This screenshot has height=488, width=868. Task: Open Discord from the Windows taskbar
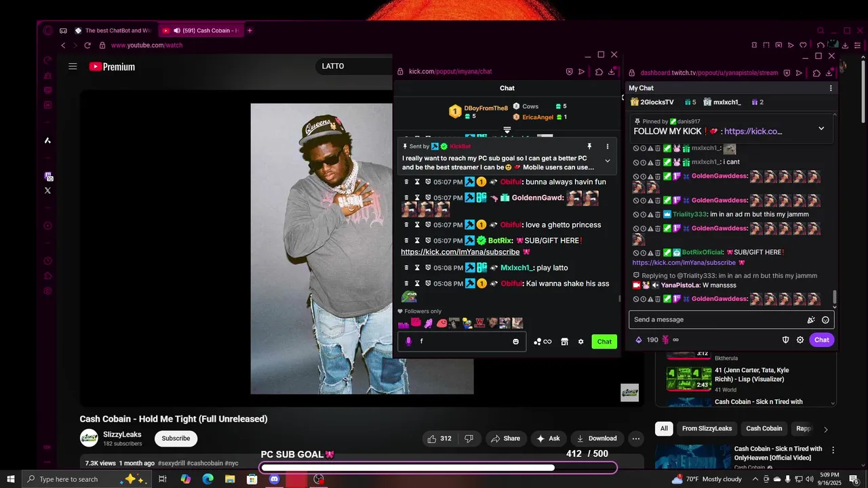click(274, 479)
